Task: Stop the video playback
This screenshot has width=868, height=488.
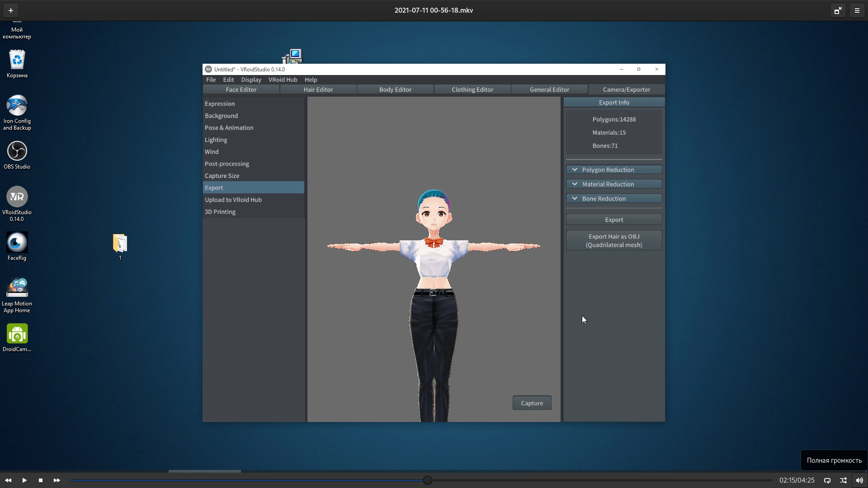Action: 41,480
